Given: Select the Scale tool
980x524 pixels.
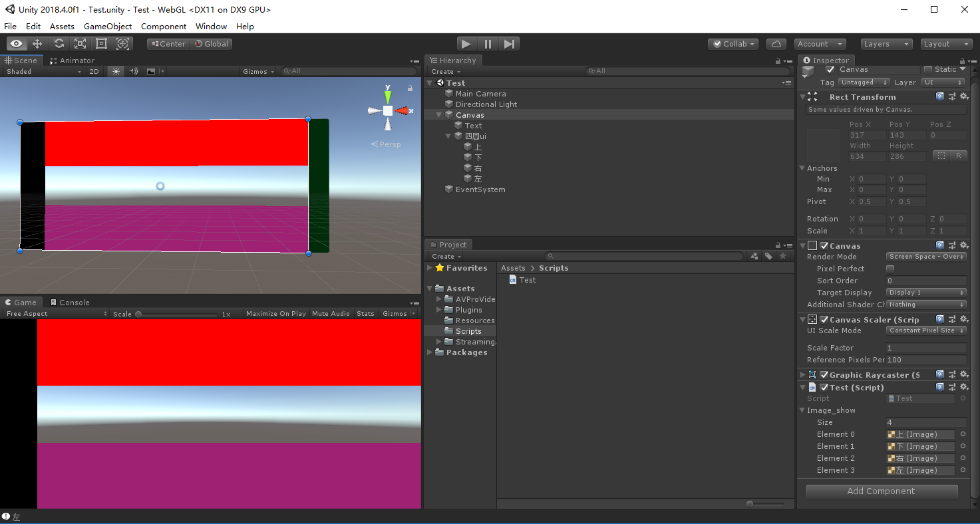Looking at the screenshot, I should (x=80, y=43).
